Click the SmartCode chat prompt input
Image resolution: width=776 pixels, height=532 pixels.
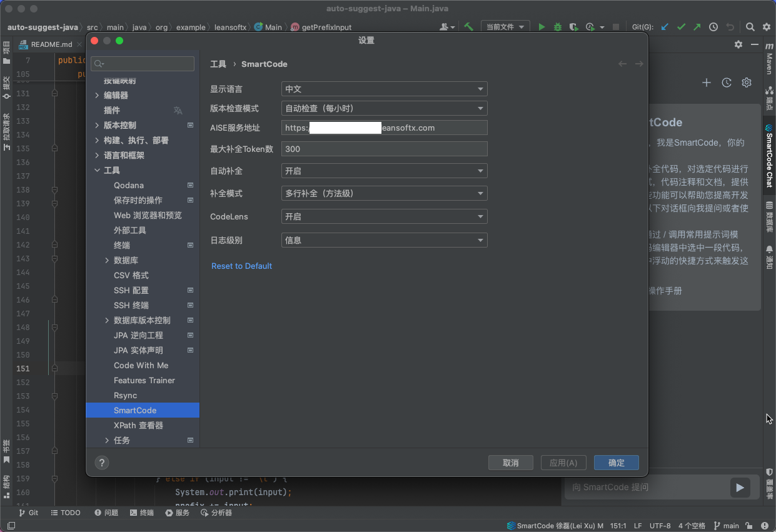(x=647, y=488)
